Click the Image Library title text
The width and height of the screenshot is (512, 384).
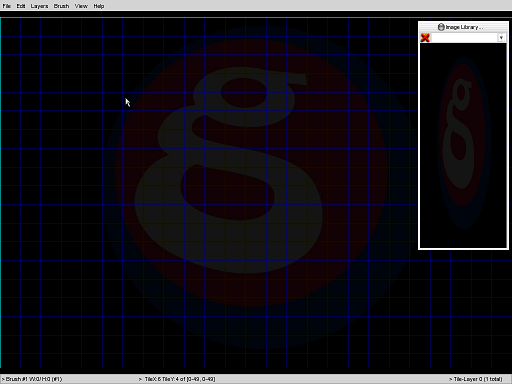point(464,27)
